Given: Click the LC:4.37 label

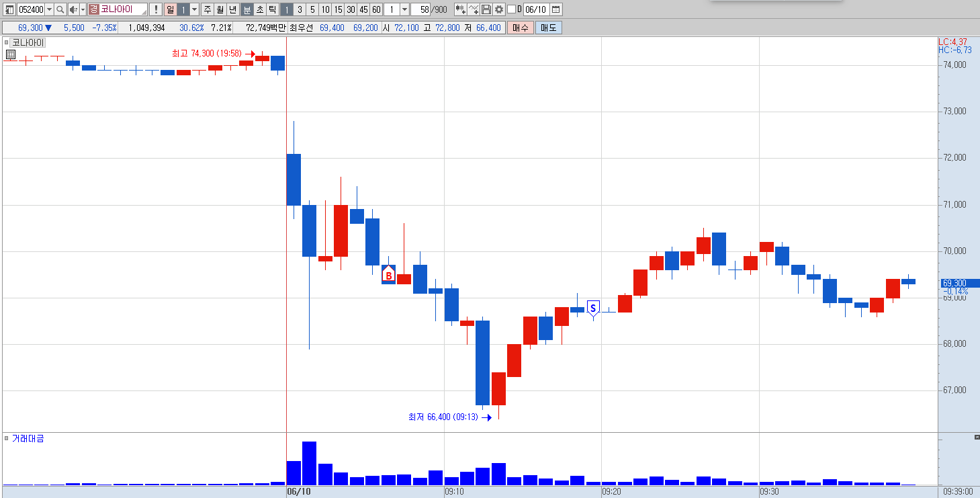Looking at the screenshot, I should point(952,42).
